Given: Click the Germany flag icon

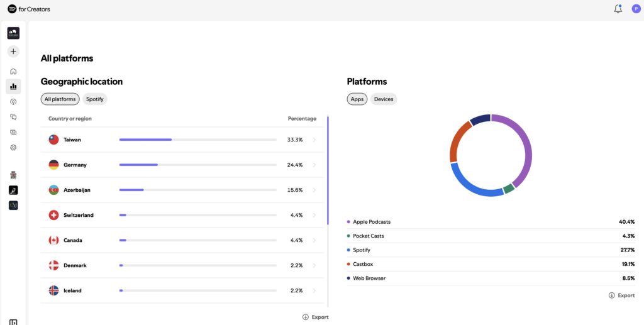Looking at the screenshot, I should click(54, 165).
